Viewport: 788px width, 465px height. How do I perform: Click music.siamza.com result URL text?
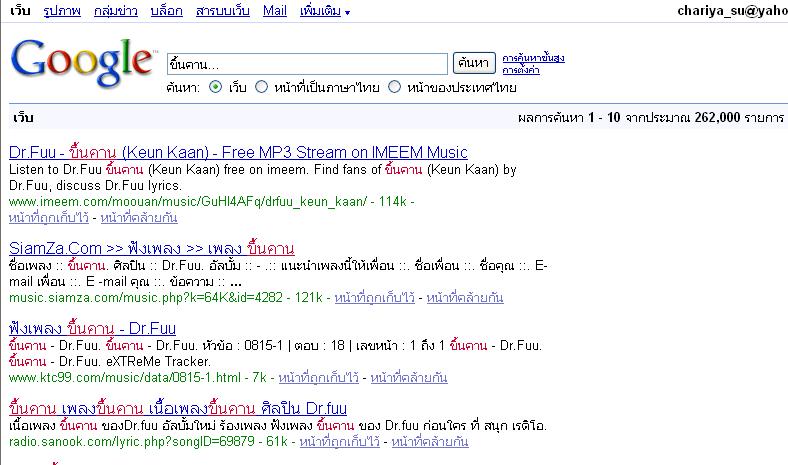click(x=146, y=298)
